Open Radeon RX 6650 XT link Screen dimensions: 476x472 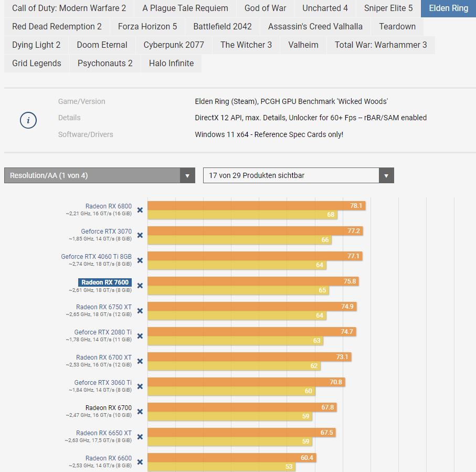[104, 433]
